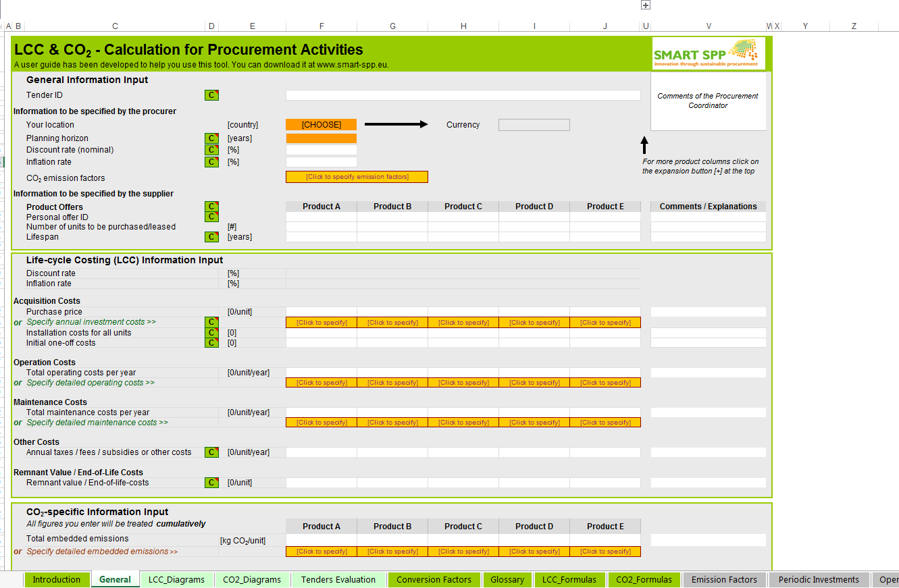Screen dimensions: 899x588
Task: Click the Product A header in Product Offers
Action: (x=322, y=207)
